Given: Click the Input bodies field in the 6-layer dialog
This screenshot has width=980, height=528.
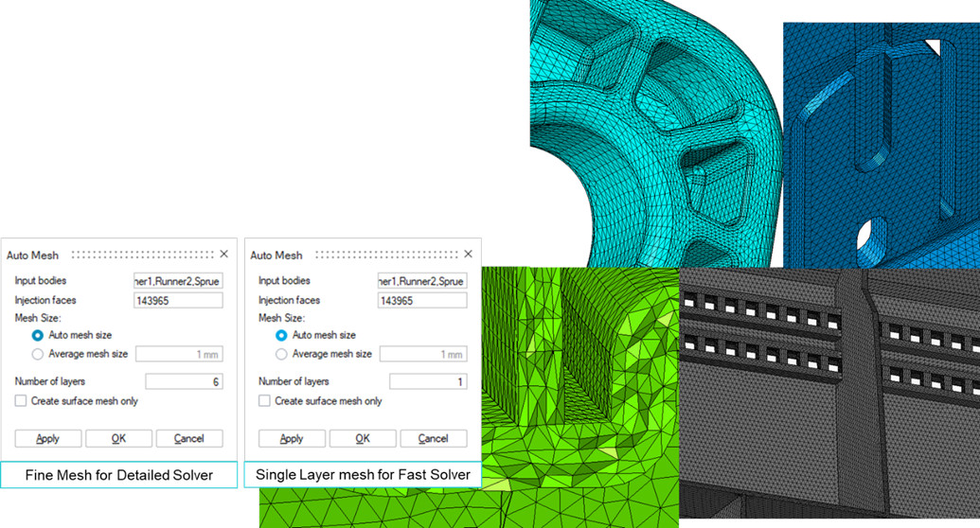Looking at the screenshot, I should point(178,281).
